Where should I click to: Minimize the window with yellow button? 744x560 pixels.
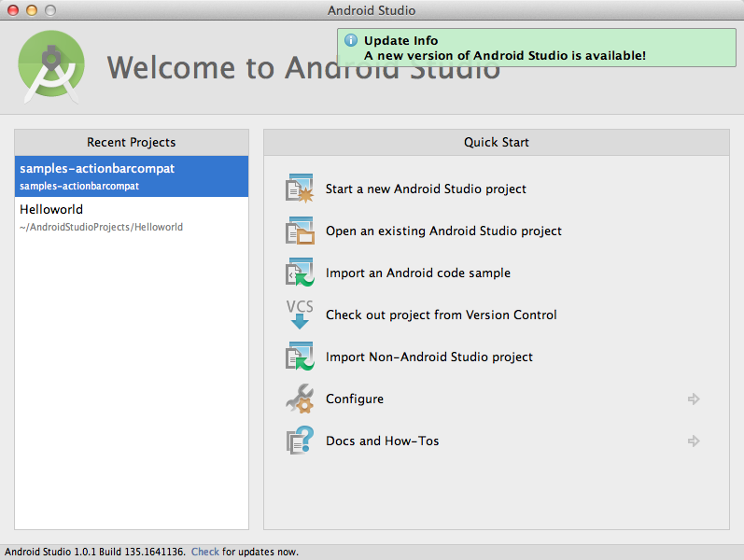(x=32, y=10)
